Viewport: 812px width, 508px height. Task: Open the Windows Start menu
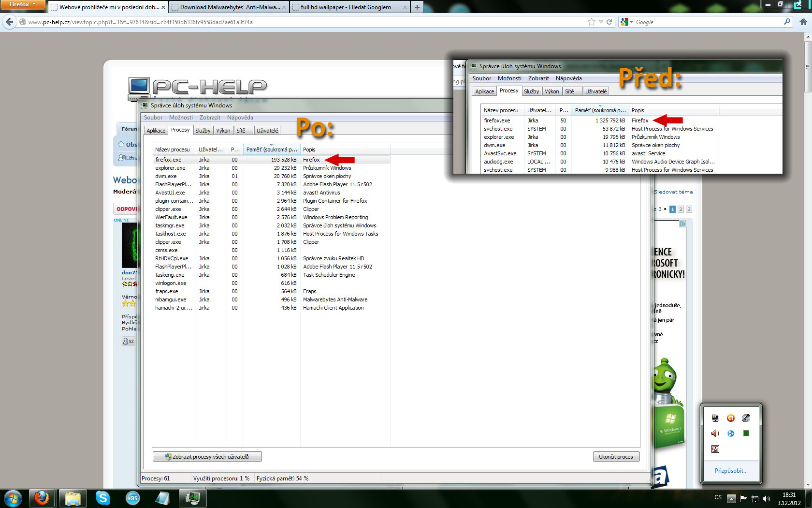13,498
